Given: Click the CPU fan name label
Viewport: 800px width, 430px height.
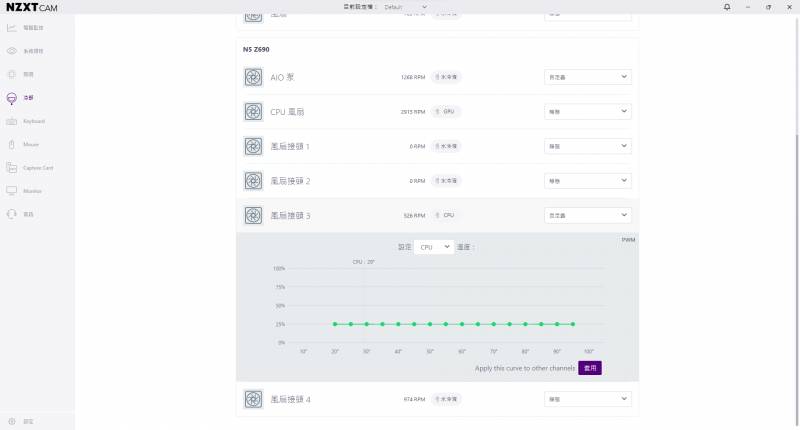Looking at the screenshot, I should click(287, 112).
